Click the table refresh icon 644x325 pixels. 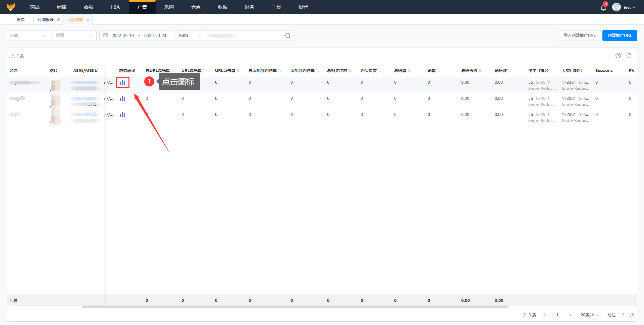629,56
